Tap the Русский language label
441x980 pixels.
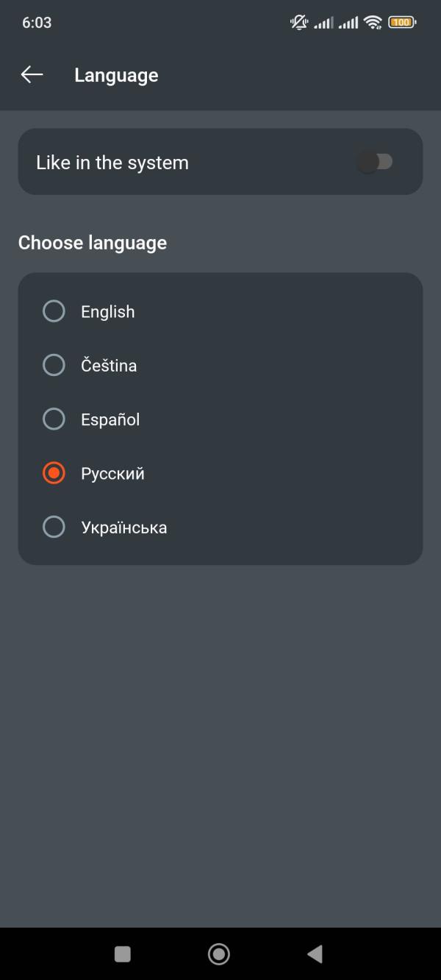pyautogui.click(x=112, y=474)
